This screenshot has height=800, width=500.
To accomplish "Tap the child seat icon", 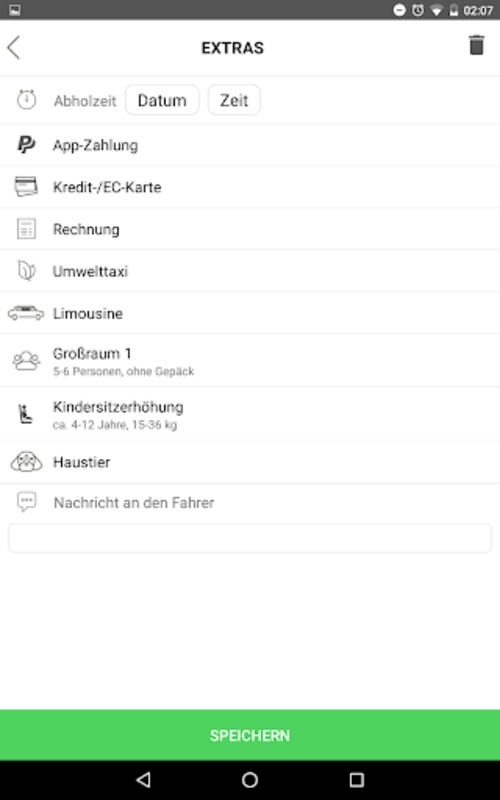I will (x=26, y=414).
